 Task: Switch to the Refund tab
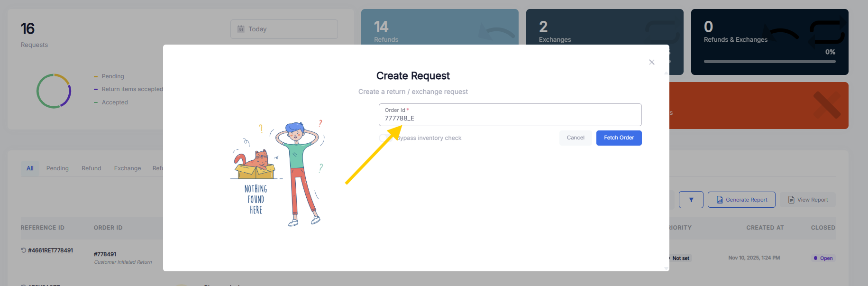91,168
